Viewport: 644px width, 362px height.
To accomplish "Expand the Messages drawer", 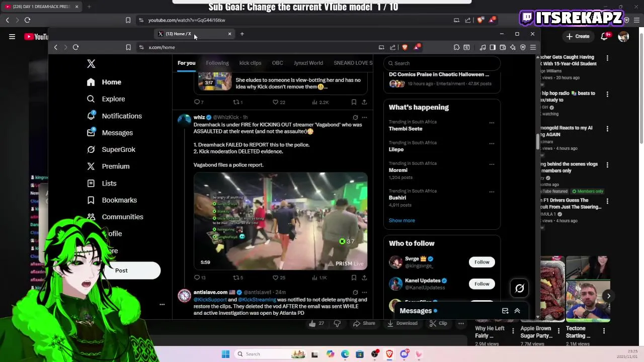I will click(517, 311).
